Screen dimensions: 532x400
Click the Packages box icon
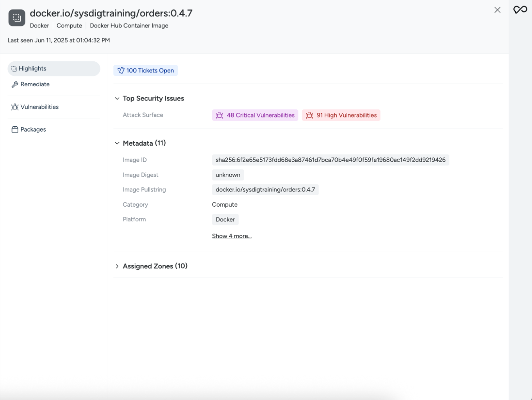15,130
